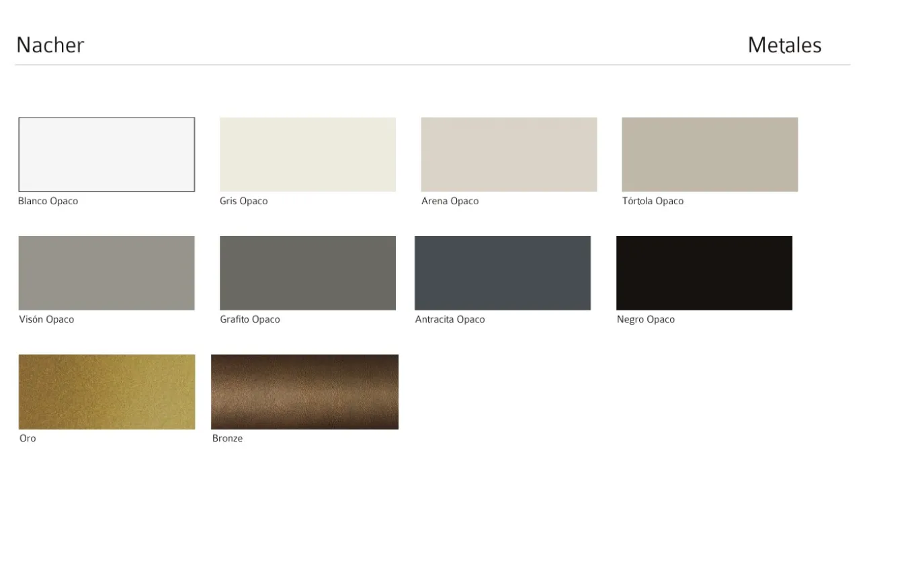Click the Metales heading text
The image size is (914, 588).
(784, 45)
